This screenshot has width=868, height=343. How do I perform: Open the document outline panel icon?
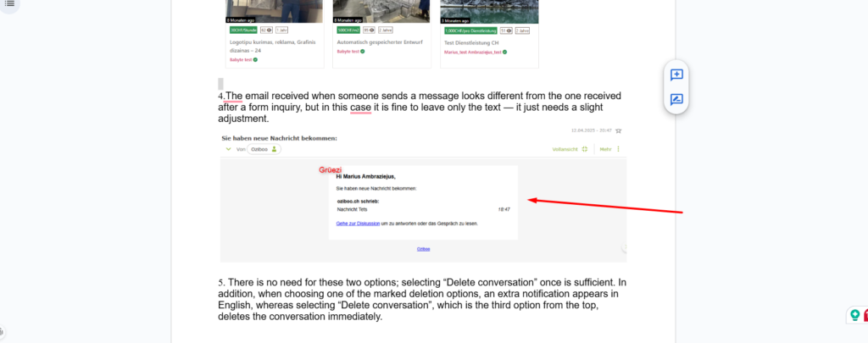[9, 3]
